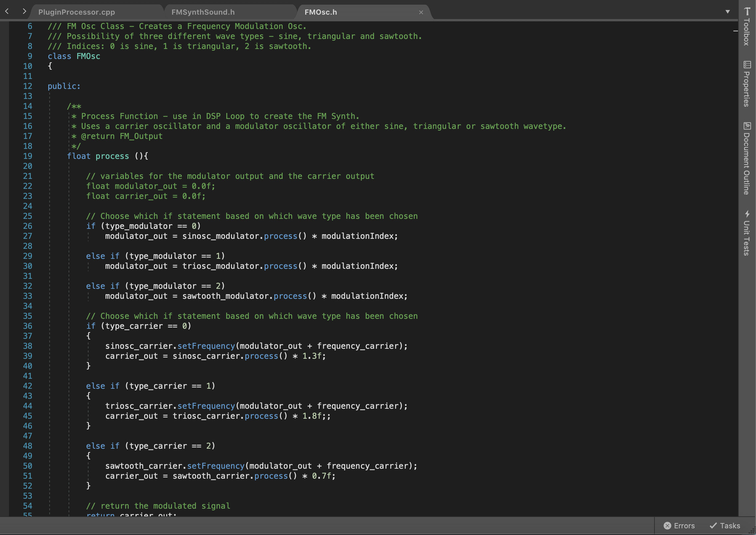Screen dimensions: 756x535
Task: Open the Document Outline side panel
Action: [747, 159]
